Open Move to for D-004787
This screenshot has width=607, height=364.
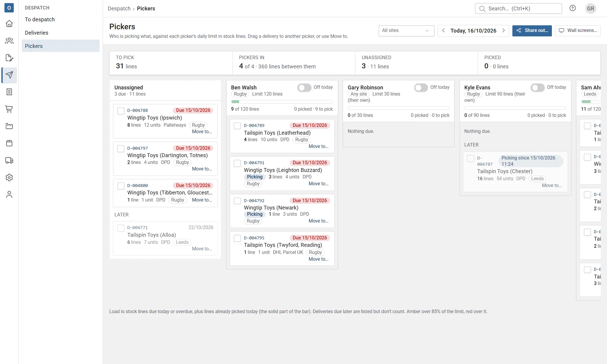coord(552,186)
